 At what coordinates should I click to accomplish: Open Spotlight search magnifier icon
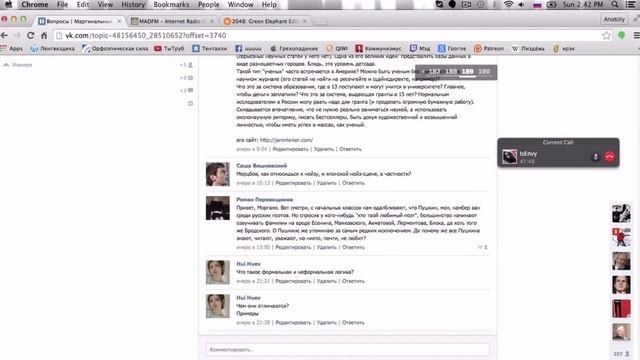click(615, 4)
